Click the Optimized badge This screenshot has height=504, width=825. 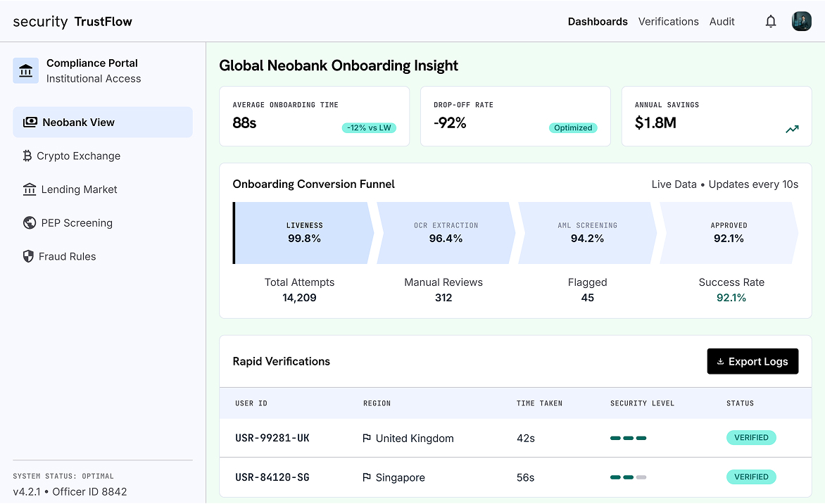point(573,128)
